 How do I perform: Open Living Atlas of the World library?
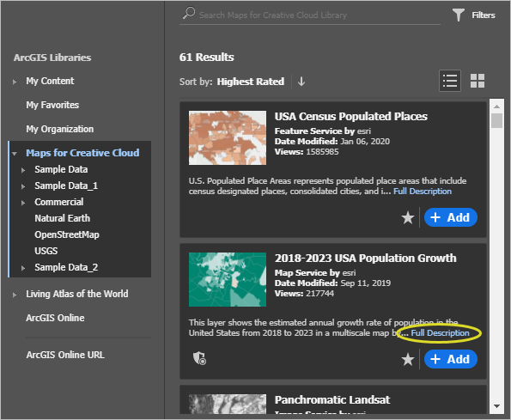77,294
